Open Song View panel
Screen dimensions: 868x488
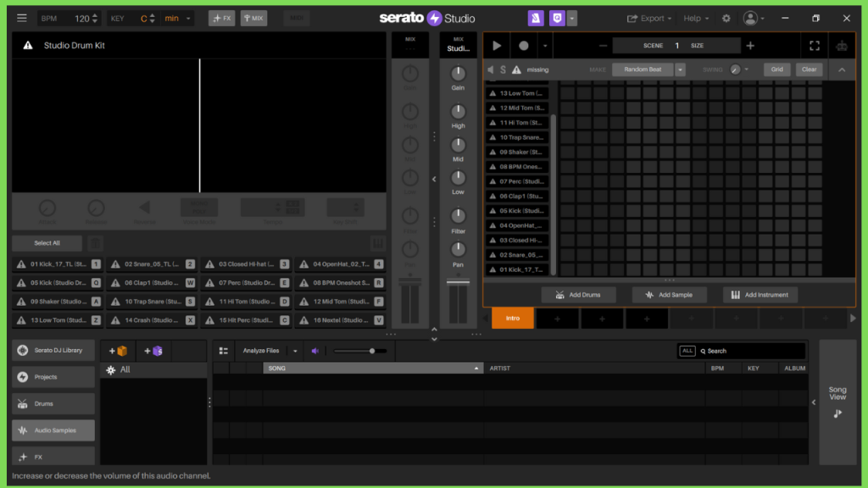837,401
